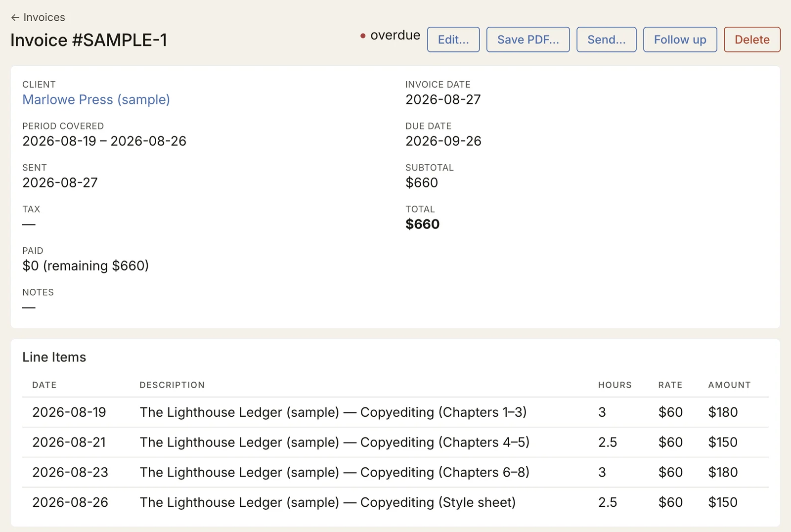Click the bold total $660 value

click(x=422, y=224)
